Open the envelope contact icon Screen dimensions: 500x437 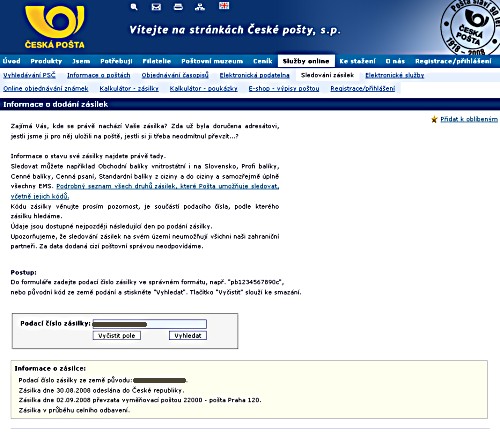tap(156, 6)
